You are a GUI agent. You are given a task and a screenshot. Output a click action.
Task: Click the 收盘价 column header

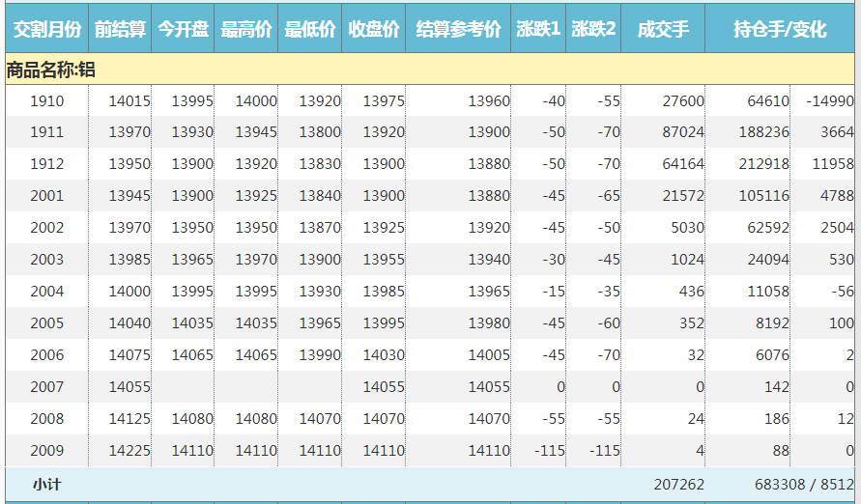pos(373,30)
